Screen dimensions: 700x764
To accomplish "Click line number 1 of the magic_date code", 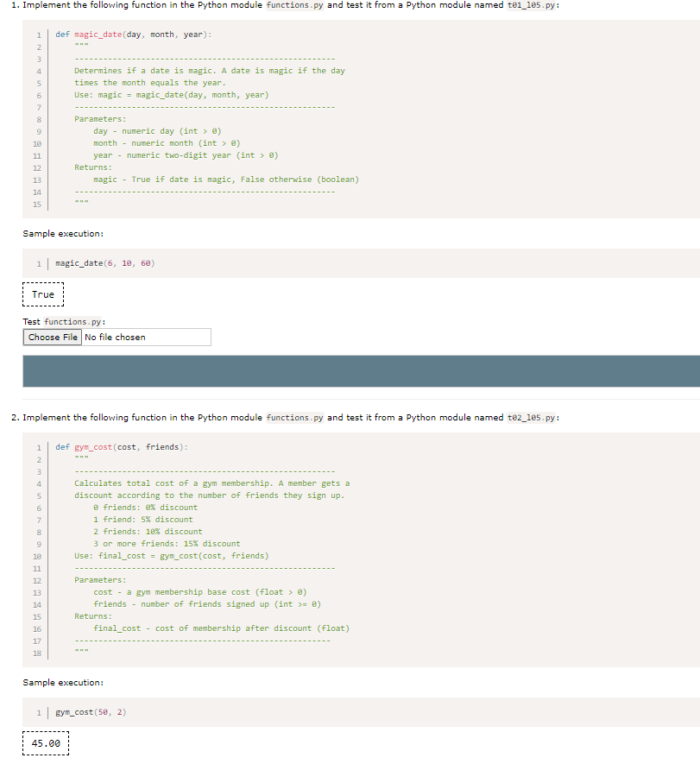I will (x=38, y=34).
